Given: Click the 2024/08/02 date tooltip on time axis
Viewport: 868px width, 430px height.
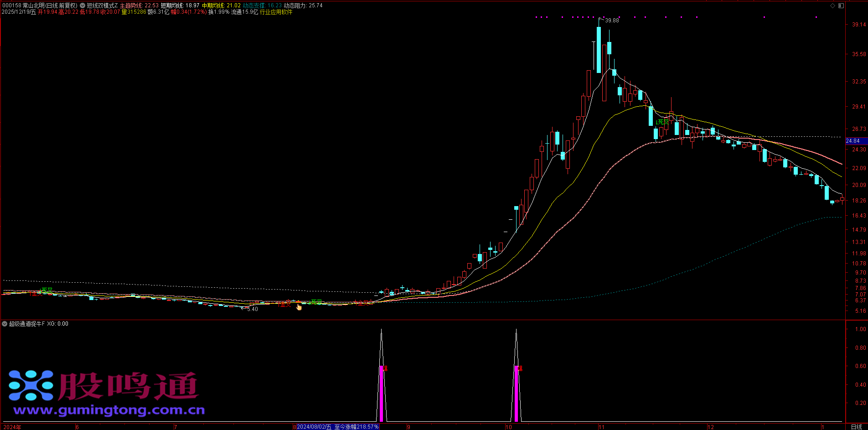Looking at the screenshot, I should [338, 427].
